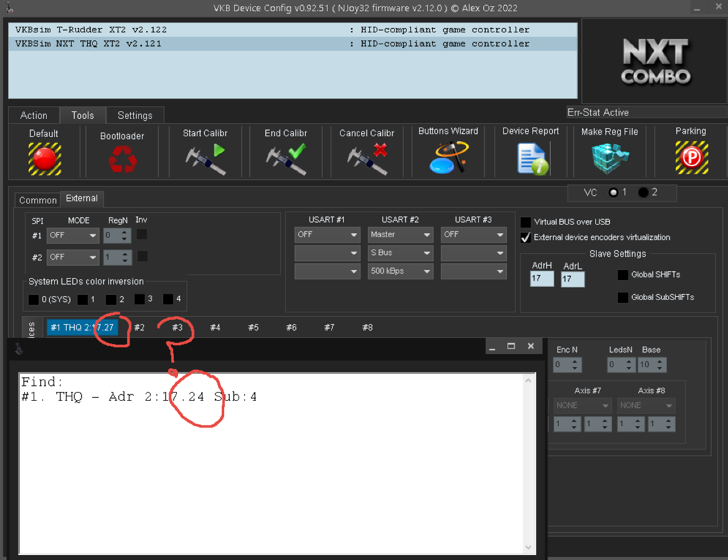The image size is (728, 560).
Task: Select VC radio option 2
Action: (x=643, y=192)
